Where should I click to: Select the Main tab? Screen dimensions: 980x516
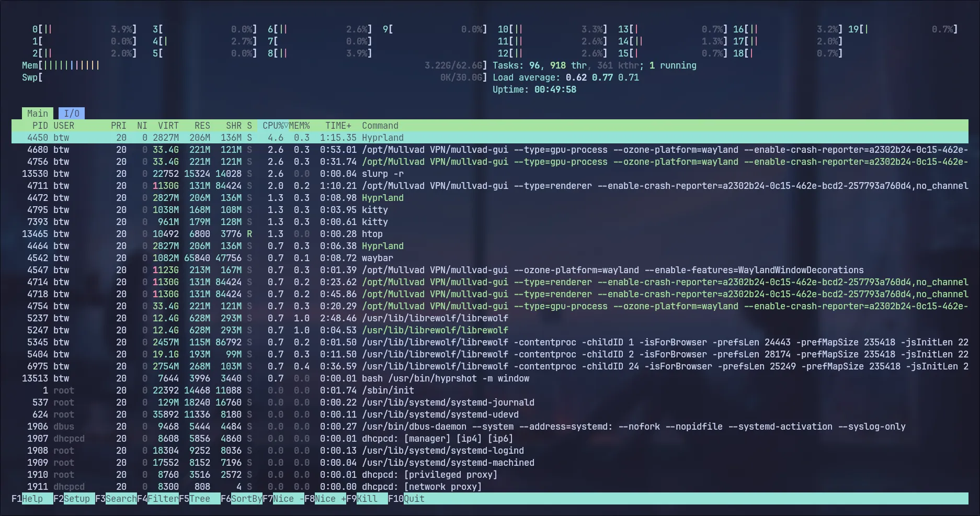coord(38,113)
